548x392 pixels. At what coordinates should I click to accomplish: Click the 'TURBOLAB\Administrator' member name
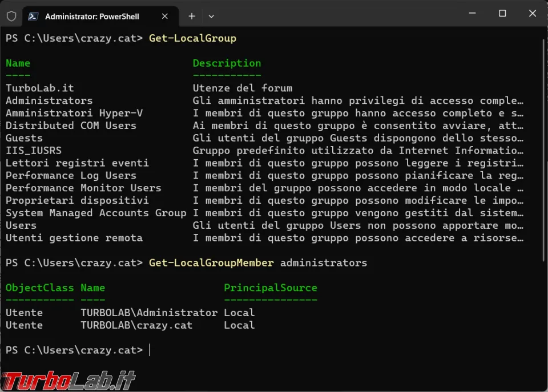click(x=149, y=313)
